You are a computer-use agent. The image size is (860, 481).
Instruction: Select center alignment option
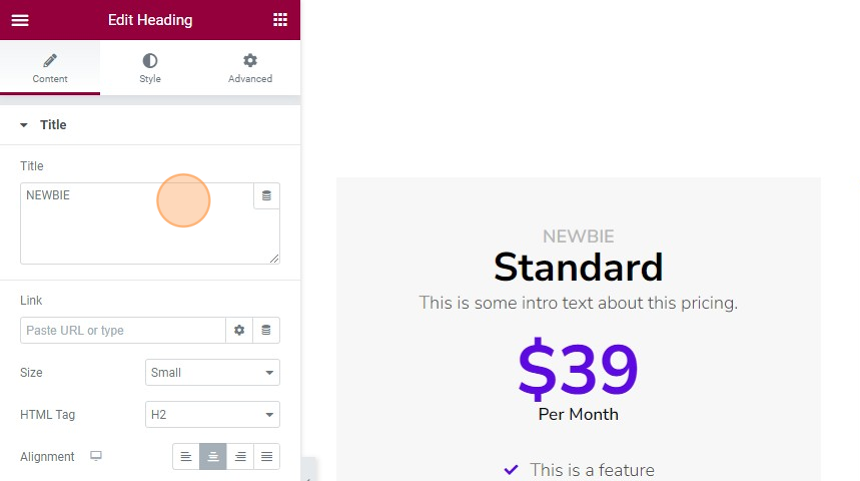(213, 456)
